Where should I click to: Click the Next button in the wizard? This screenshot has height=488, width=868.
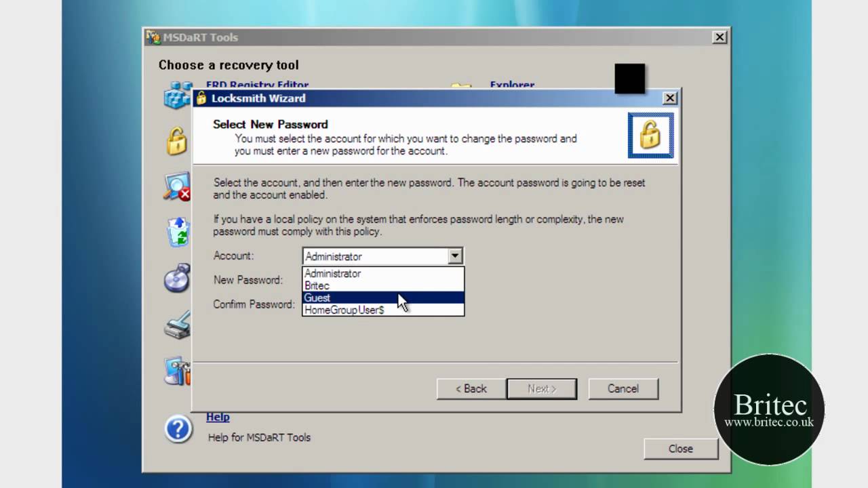[542, 388]
